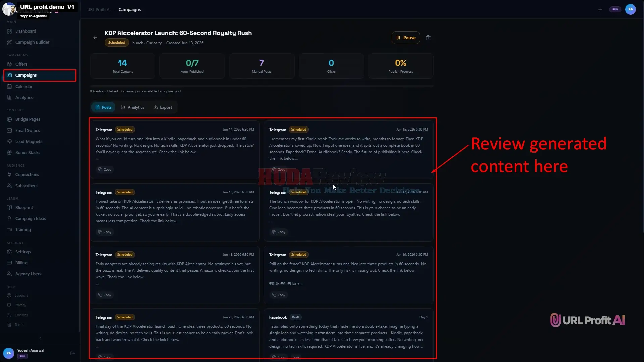Click the Campaign Ideas lightbulb icon
The width and height of the screenshot is (644, 362).
click(x=9, y=218)
